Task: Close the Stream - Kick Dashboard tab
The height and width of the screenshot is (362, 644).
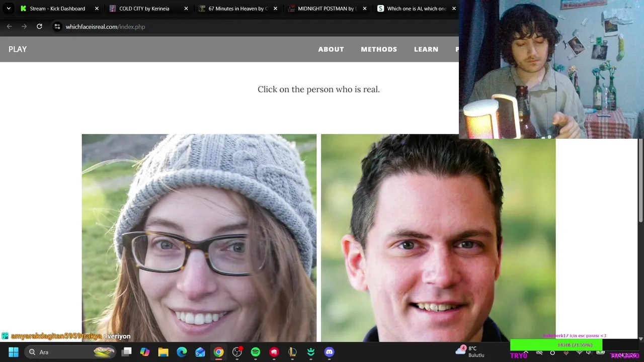Action: (x=97, y=9)
